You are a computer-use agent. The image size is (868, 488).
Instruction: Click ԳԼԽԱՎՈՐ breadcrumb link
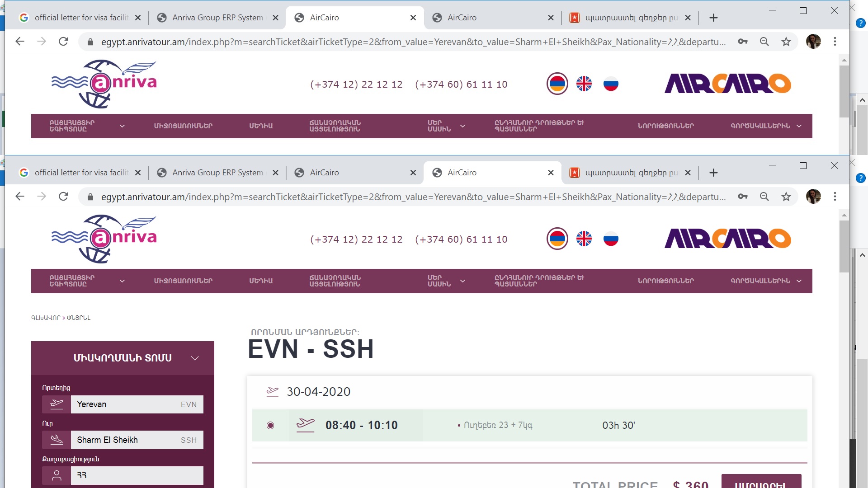[45, 318]
